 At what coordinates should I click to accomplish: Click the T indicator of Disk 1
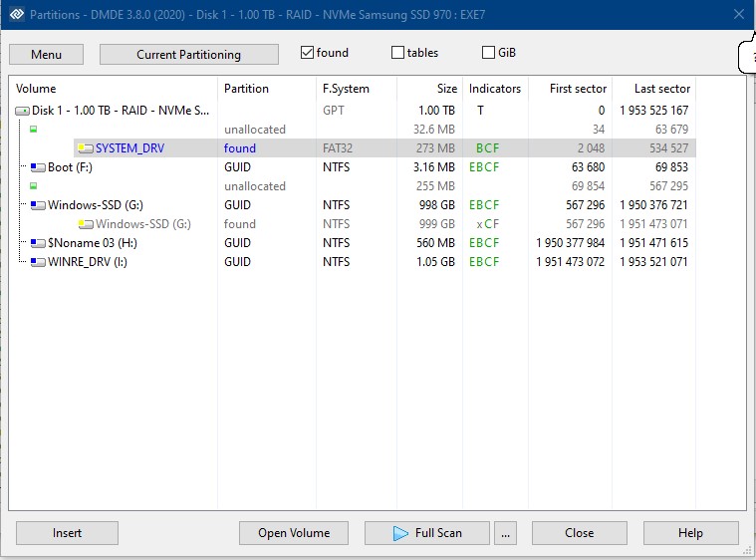coord(480,111)
